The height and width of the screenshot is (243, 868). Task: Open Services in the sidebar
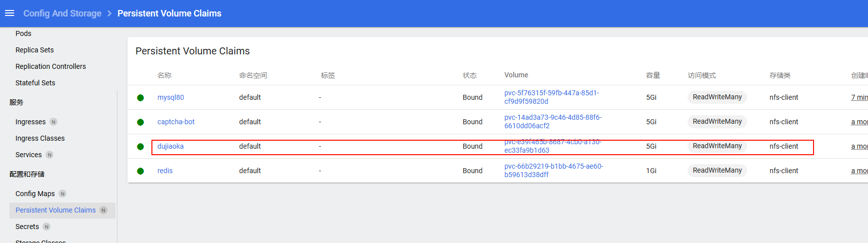28,155
